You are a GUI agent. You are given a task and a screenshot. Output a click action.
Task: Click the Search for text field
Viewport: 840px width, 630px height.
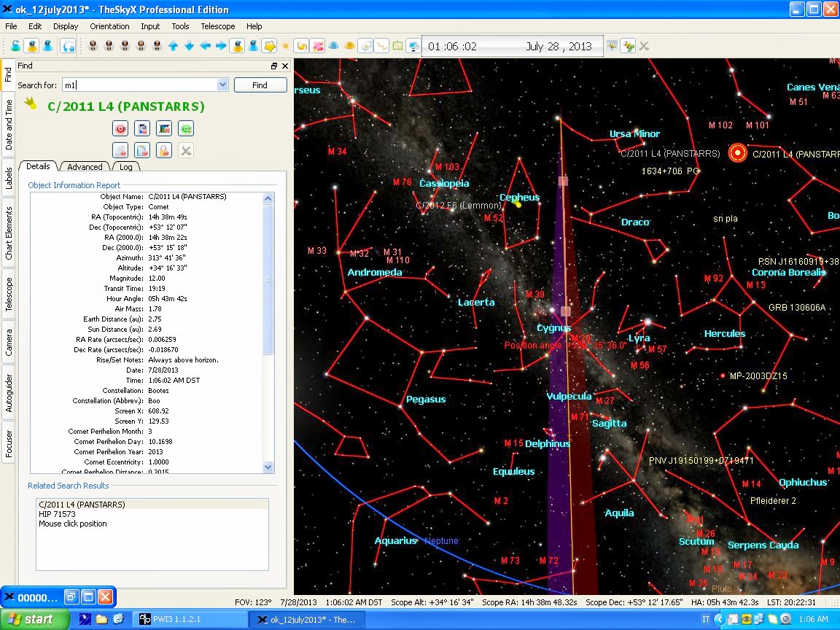coord(139,85)
